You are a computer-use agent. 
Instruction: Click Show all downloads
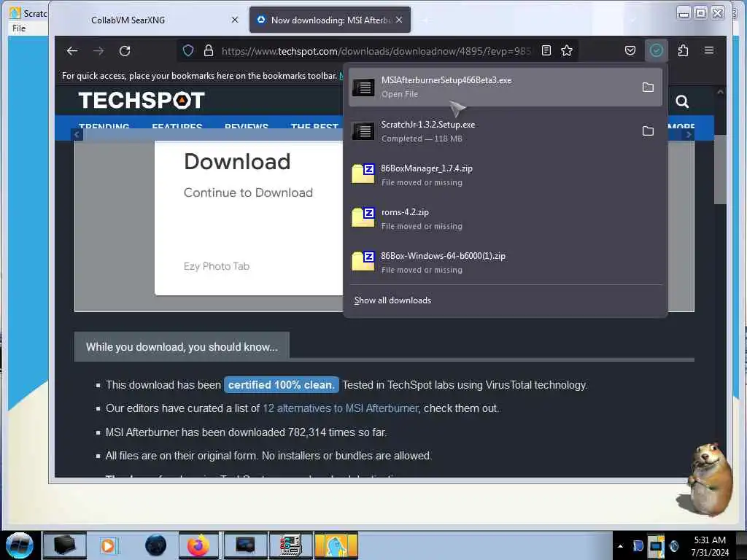coord(392,300)
